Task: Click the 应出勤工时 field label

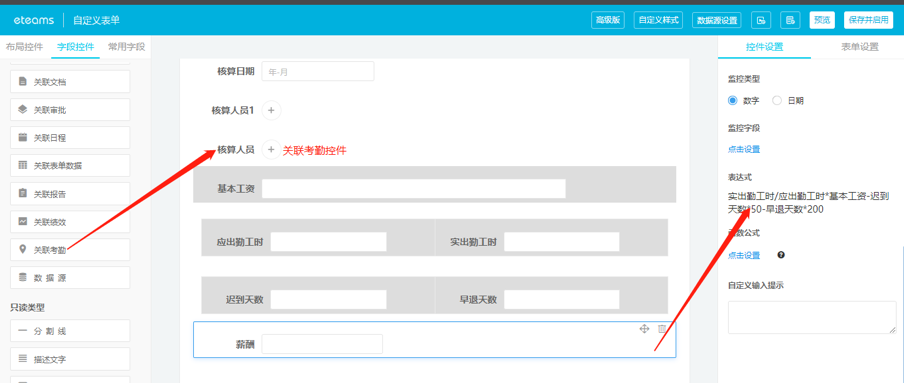Action: pyautogui.click(x=240, y=242)
